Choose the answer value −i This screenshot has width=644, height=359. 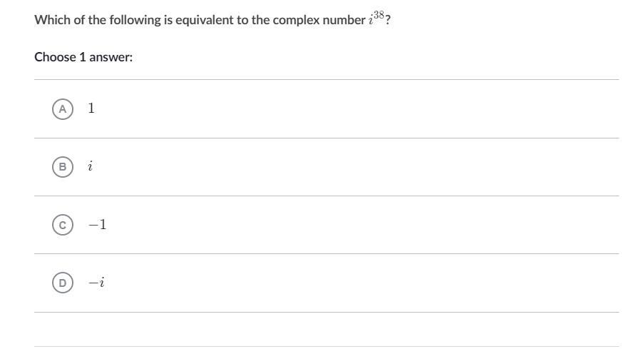point(96,283)
